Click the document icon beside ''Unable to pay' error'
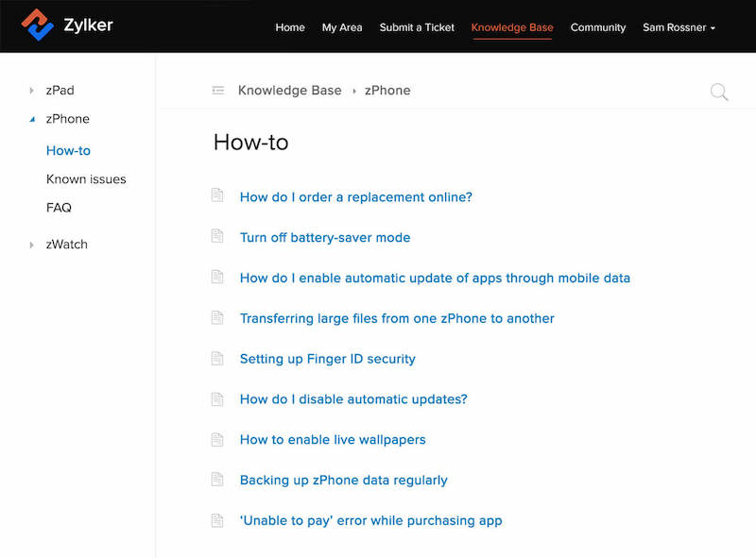The image size is (756, 558). click(x=219, y=520)
